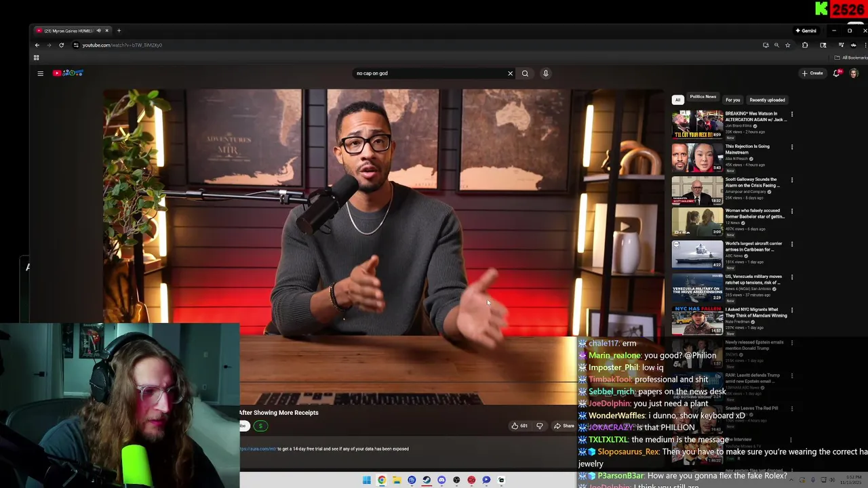Like the video with thumbs up
868x488 pixels.
519,426
